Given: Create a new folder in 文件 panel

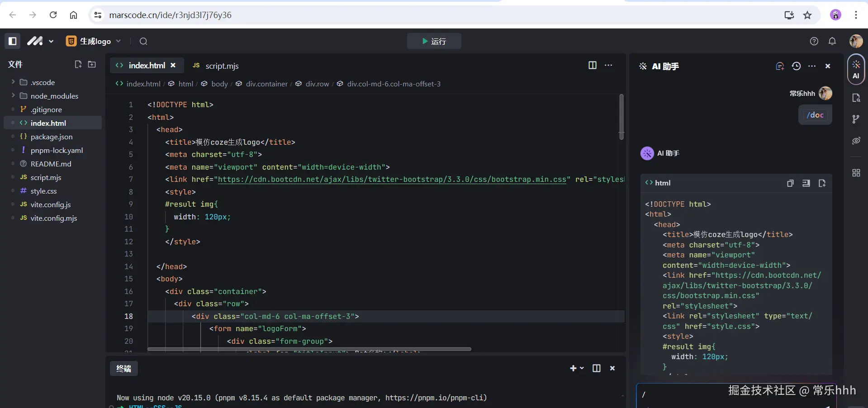Looking at the screenshot, I should click(x=92, y=64).
